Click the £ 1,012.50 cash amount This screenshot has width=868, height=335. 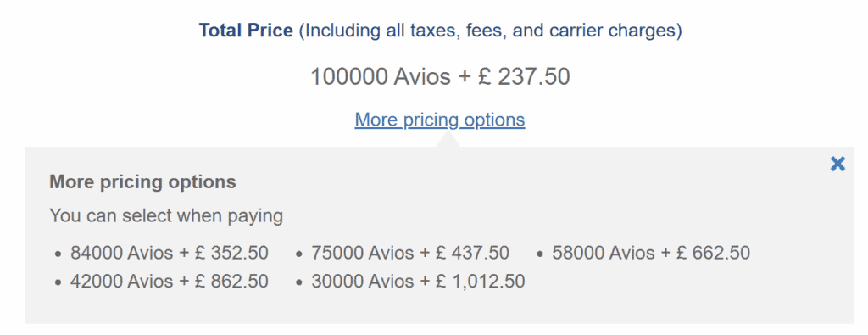(480, 282)
